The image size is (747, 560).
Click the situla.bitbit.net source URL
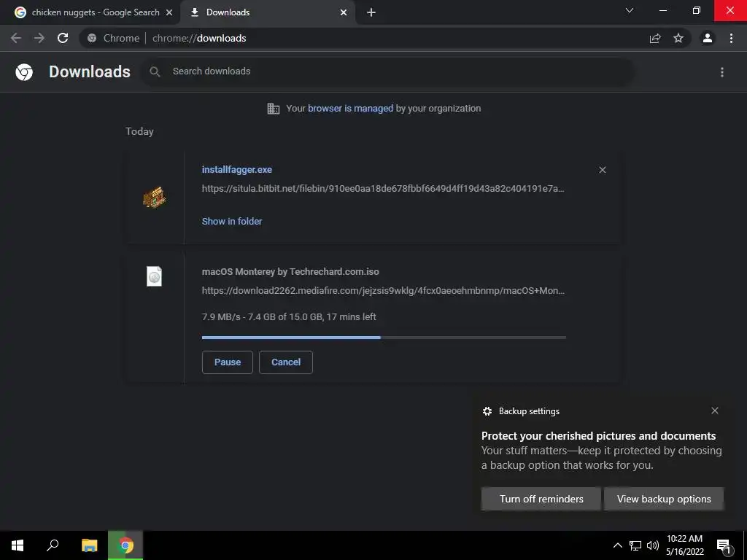[383, 189]
